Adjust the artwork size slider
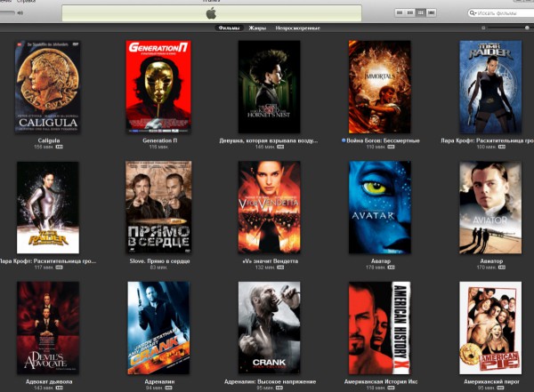Screen dimensions: 534x392 coord(511,28)
